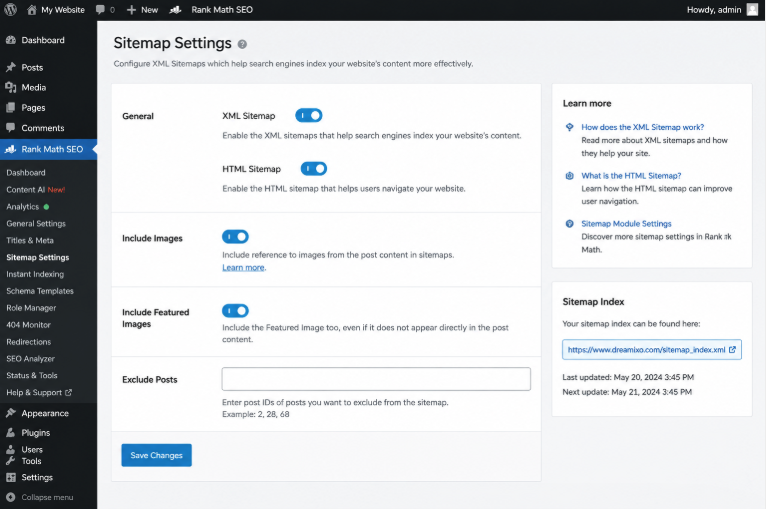Open Titles & Meta submenu item

click(30, 240)
